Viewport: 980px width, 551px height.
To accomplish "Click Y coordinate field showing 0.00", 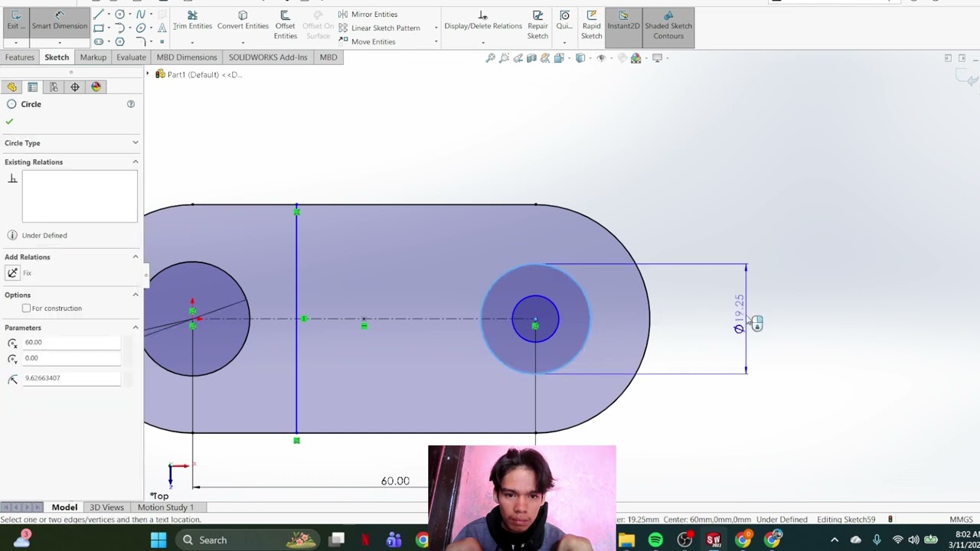I will click(x=71, y=358).
